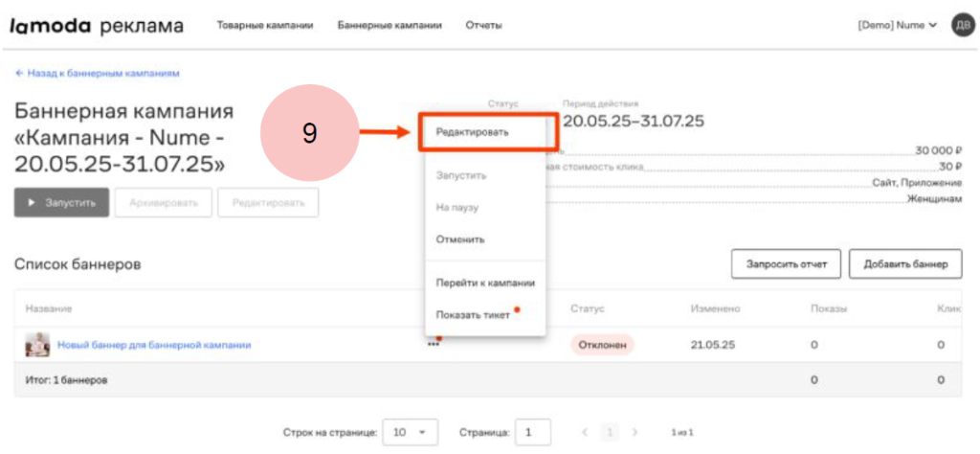Screen dimensions: 980x454
Task: Click the Отклонен status badge
Action: (602, 345)
